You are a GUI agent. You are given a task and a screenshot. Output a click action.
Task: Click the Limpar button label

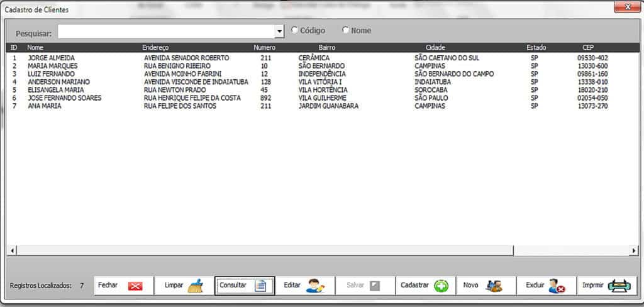[174, 285]
